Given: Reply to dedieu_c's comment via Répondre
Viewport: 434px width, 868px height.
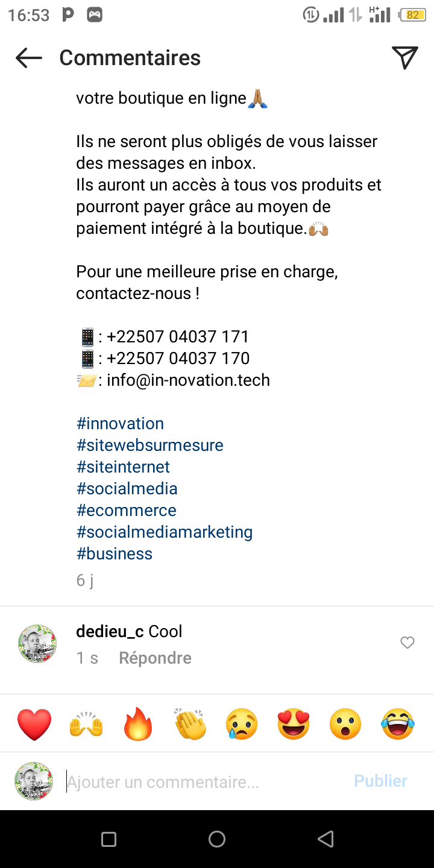Looking at the screenshot, I should 155,658.
